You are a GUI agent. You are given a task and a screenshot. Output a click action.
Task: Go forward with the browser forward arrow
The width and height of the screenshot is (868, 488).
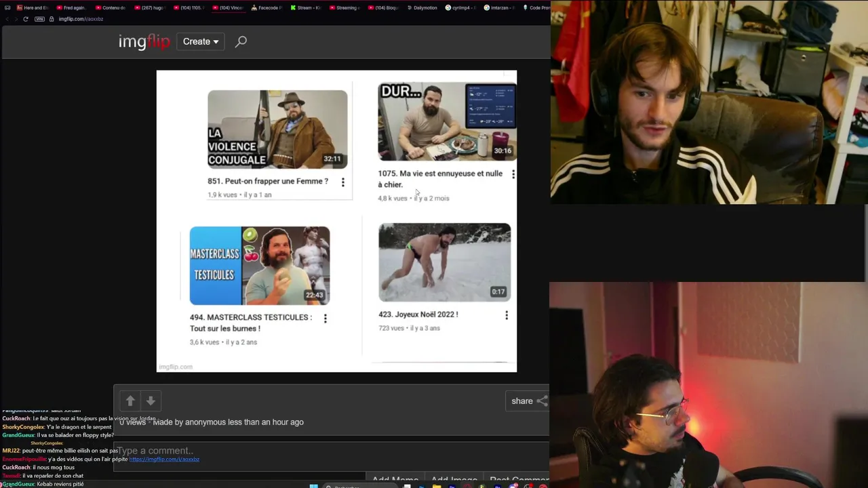[x=16, y=19]
